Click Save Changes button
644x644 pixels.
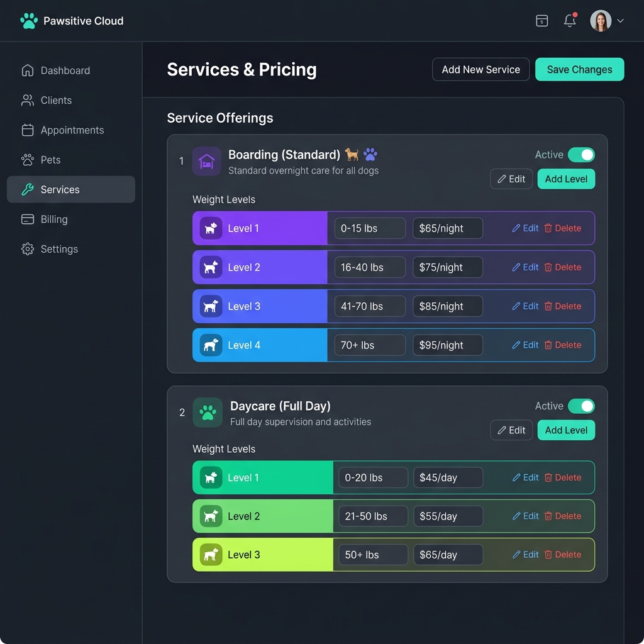(x=579, y=69)
